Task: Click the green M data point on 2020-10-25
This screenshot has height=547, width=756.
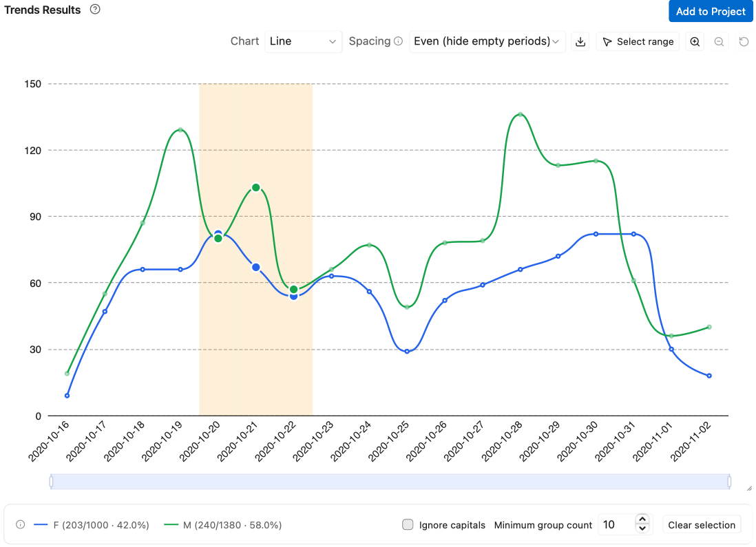Action: pos(407,307)
